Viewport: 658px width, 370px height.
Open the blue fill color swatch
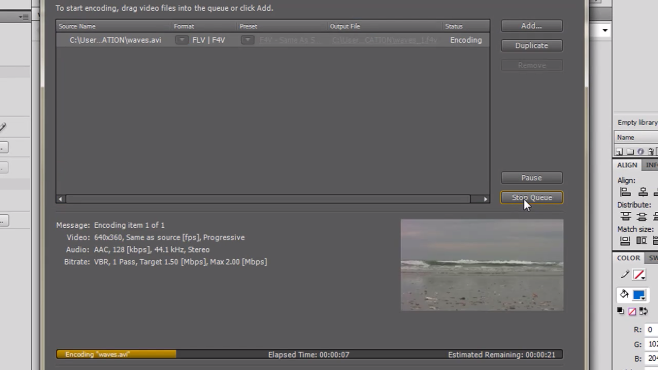click(639, 295)
